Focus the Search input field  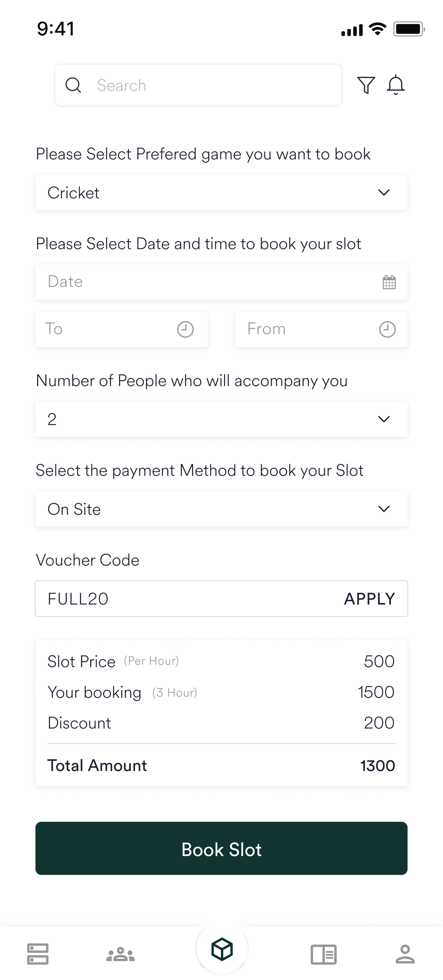click(x=198, y=85)
